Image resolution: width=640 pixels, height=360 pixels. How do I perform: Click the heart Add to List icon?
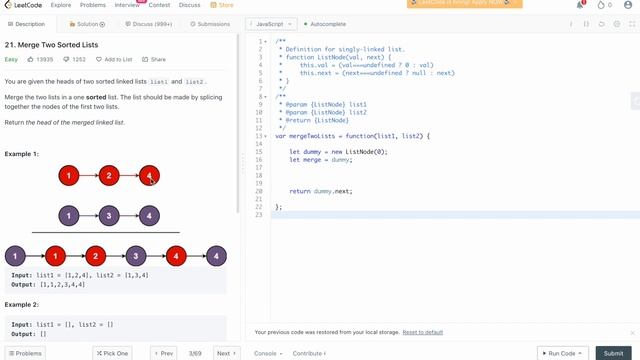[x=99, y=59]
